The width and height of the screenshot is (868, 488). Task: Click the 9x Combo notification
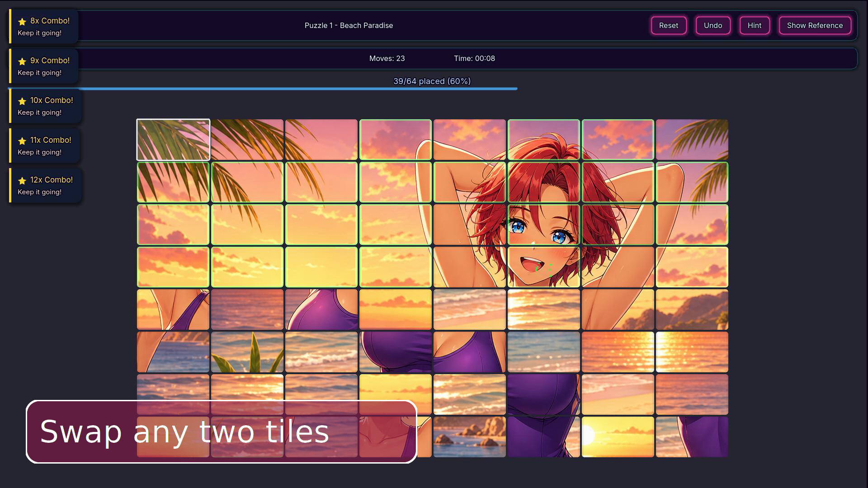pyautogui.click(x=44, y=66)
